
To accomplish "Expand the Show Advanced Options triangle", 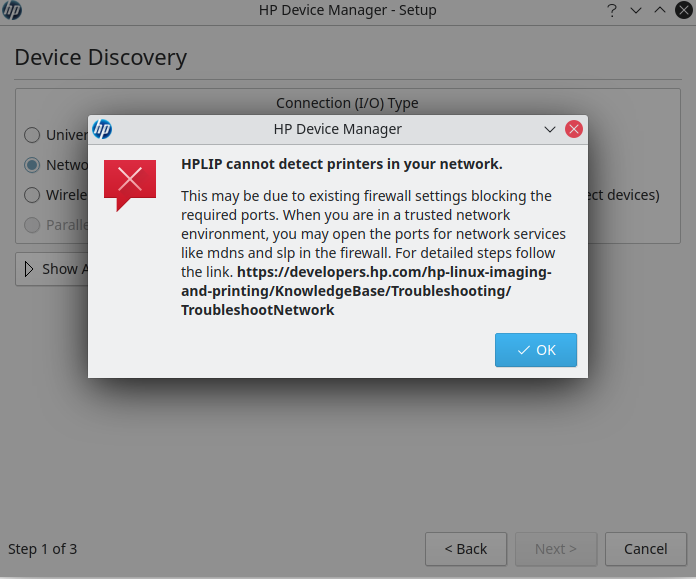I will 29,269.
